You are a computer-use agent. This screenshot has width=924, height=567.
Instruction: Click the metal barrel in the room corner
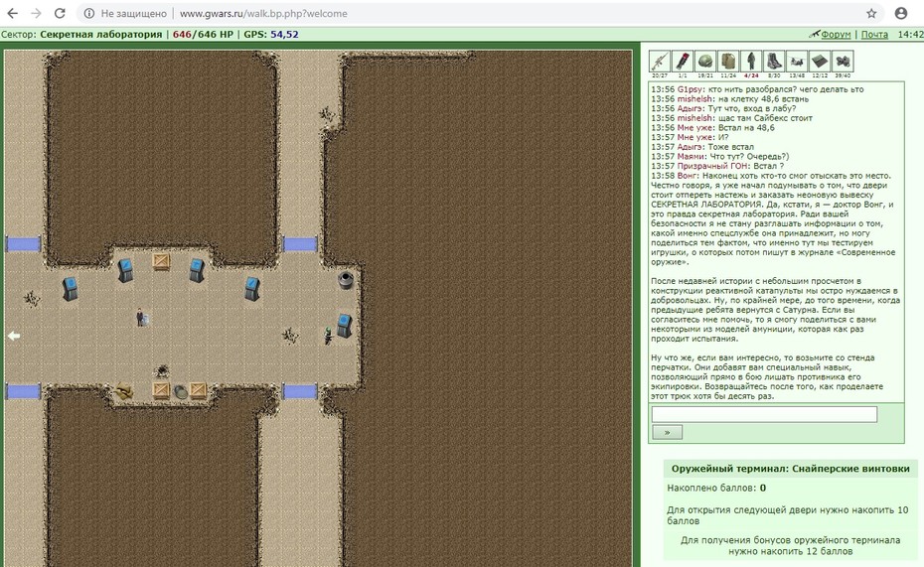346,280
